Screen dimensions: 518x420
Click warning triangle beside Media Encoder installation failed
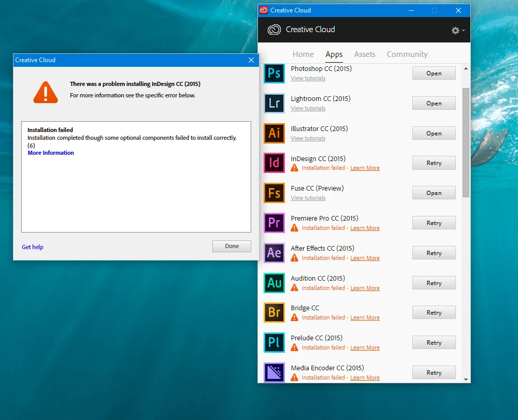(x=294, y=378)
